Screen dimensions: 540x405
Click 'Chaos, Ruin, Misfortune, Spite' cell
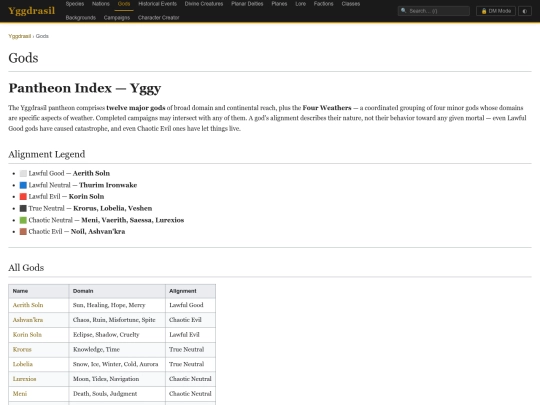coord(117,320)
